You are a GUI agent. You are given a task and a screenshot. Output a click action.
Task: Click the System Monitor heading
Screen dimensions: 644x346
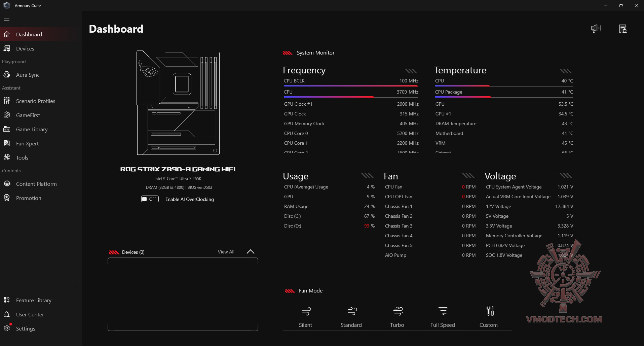315,53
